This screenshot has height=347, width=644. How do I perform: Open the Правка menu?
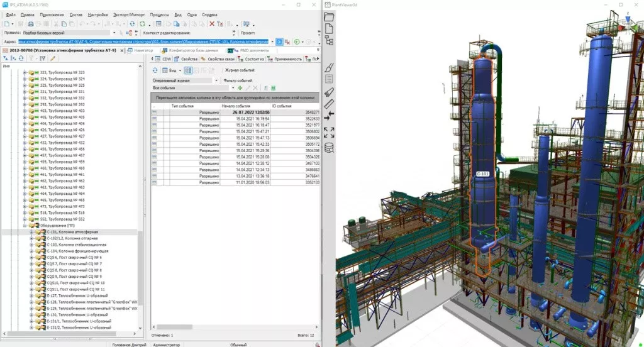[28, 15]
